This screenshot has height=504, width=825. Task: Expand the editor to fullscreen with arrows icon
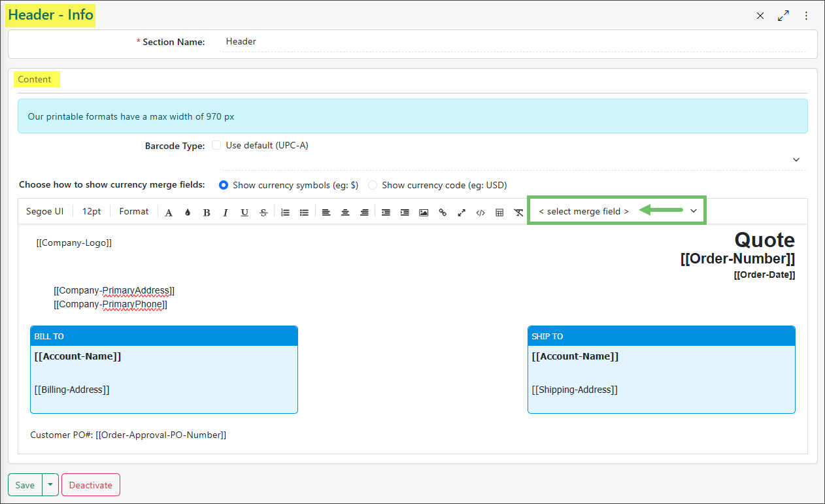pos(462,212)
